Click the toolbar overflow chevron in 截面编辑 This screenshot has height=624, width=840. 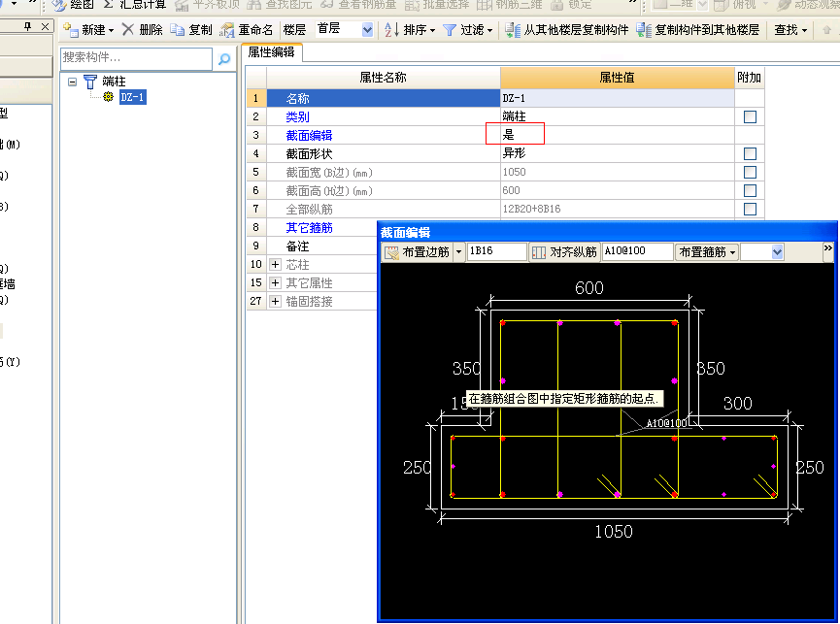(827, 248)
